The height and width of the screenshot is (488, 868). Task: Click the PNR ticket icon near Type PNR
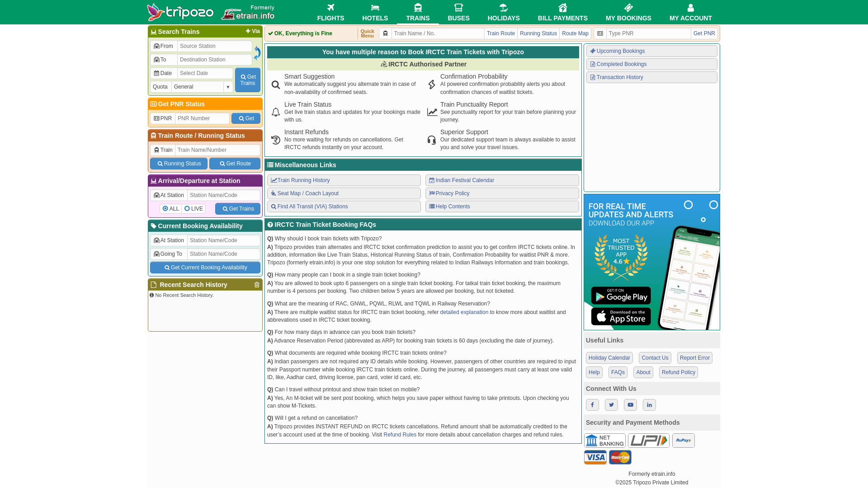[x=600, y=33]
